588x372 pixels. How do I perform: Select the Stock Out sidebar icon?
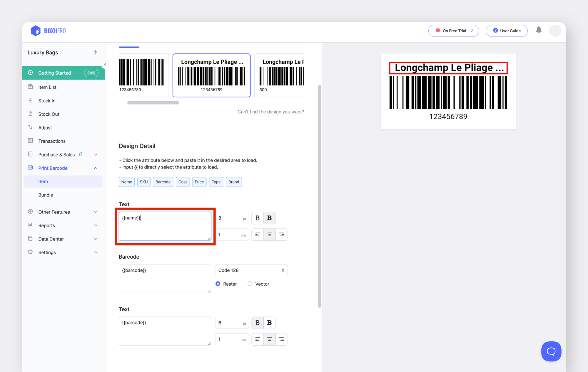tap(30, 114)
